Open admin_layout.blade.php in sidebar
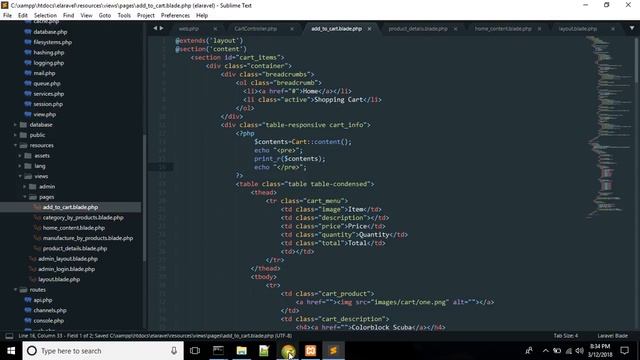Screen dimensions: 640x360 [x=68, y=259]
